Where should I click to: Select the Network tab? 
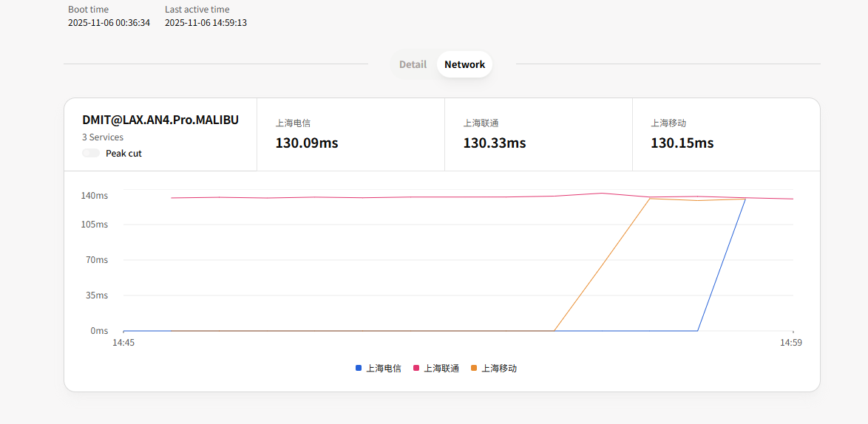tap(464, 64)
